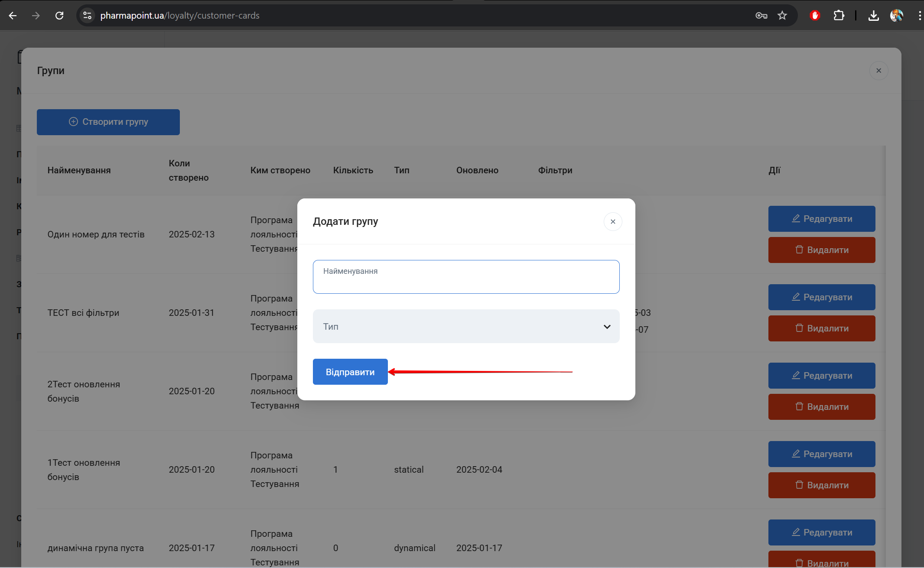Open the red ad-blocker extension icon
This screenshot has width=924, height=568.
[815, 16]
